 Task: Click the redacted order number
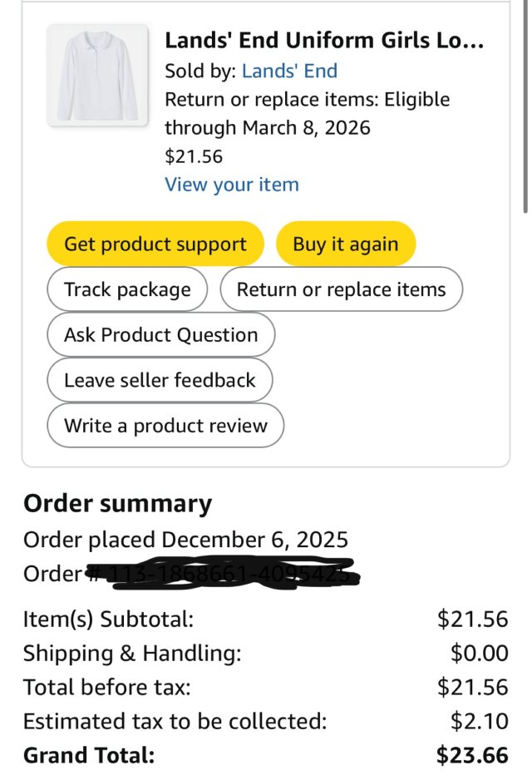pos(233,574)
